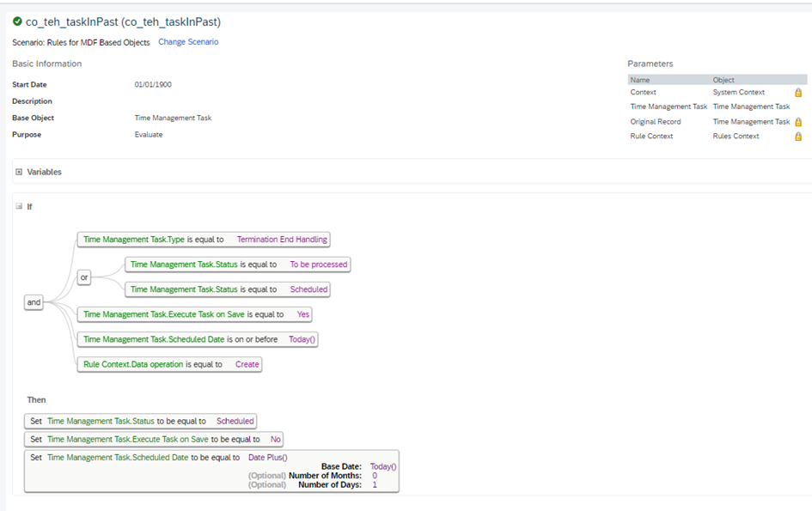Click the Original Record parameter name
This screenshot has height=511, width=812.
point(656,122)
